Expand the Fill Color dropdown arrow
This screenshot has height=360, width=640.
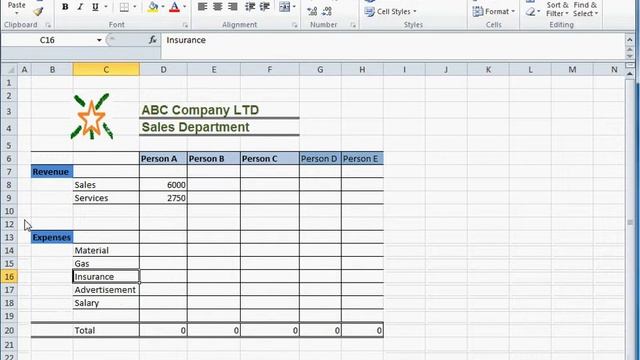point(162,7)
